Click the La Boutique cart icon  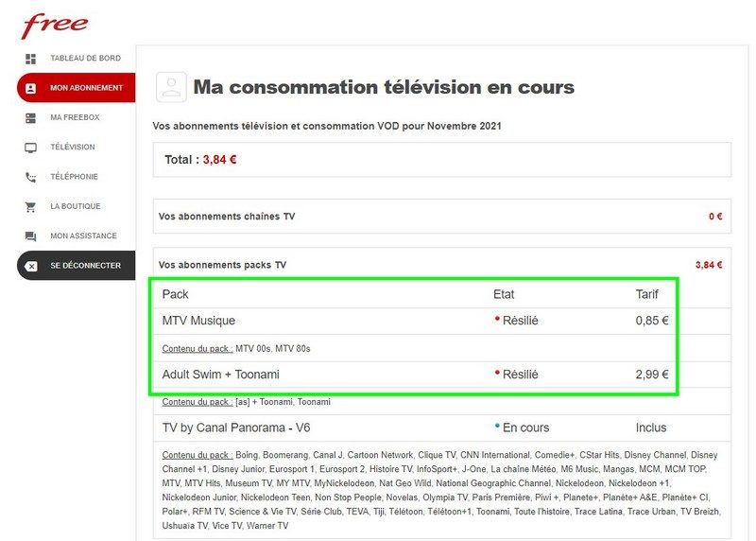tap(30, 207)
